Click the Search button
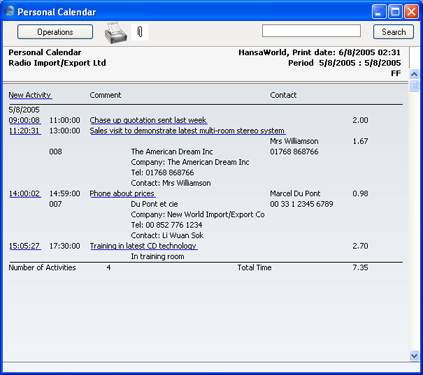The image size is (423, 375). (x=393, y=32)
